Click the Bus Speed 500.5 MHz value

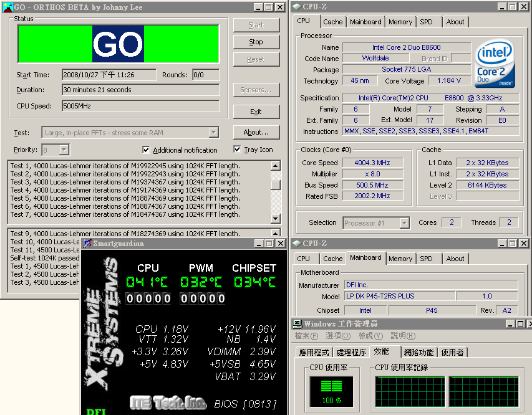tap(372, 185)
